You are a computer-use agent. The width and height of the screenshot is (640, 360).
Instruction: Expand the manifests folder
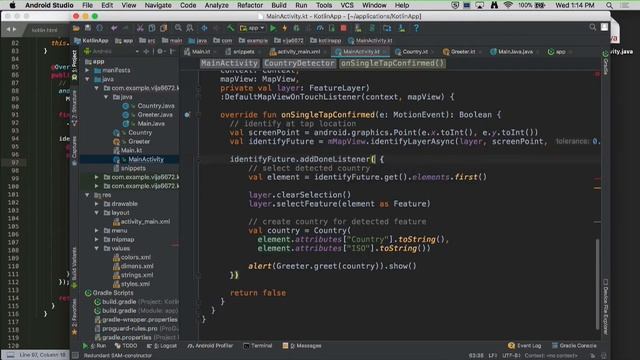87,70
